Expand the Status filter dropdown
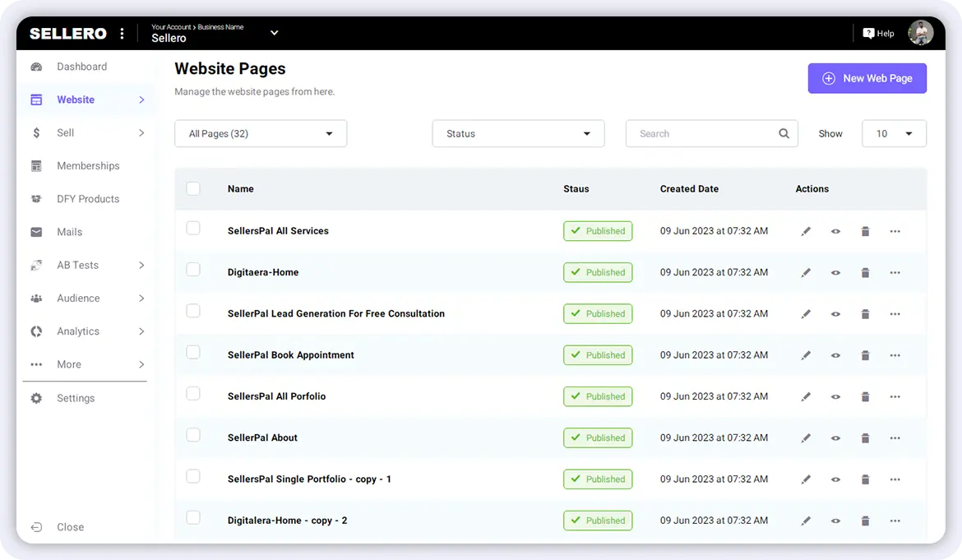 pyautogui.click(x=518, y=133)
